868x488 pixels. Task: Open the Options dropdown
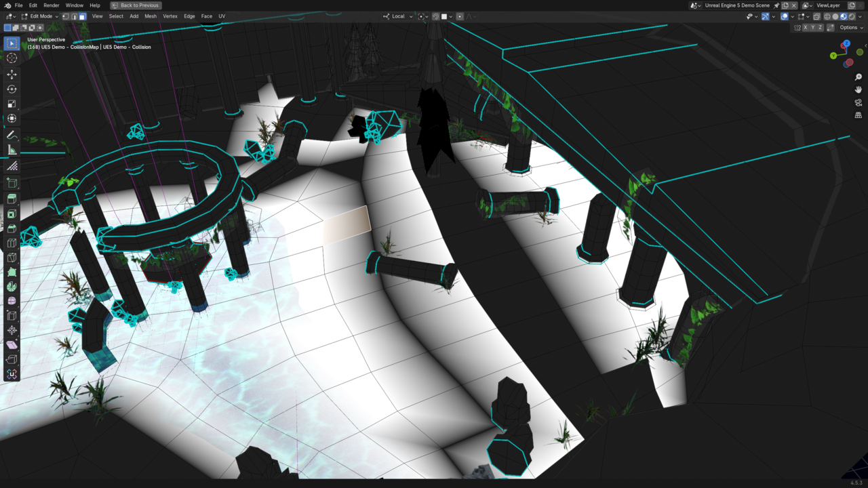(x=851, y=28)
